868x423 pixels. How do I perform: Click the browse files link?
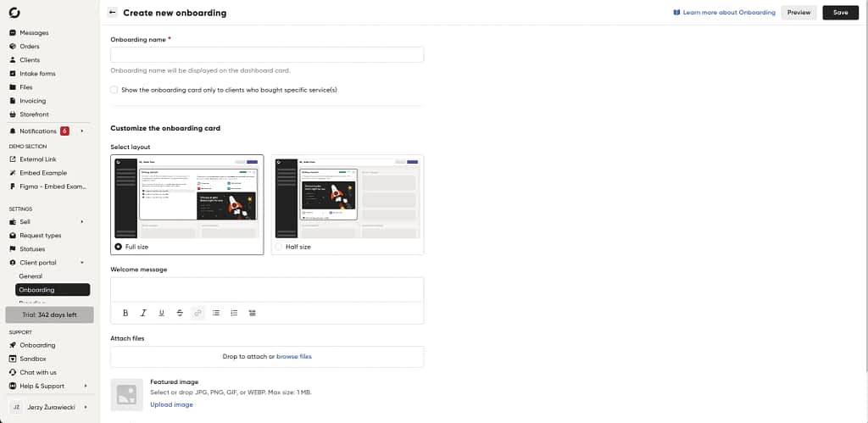pyautogui.click(x=294, y=357)
